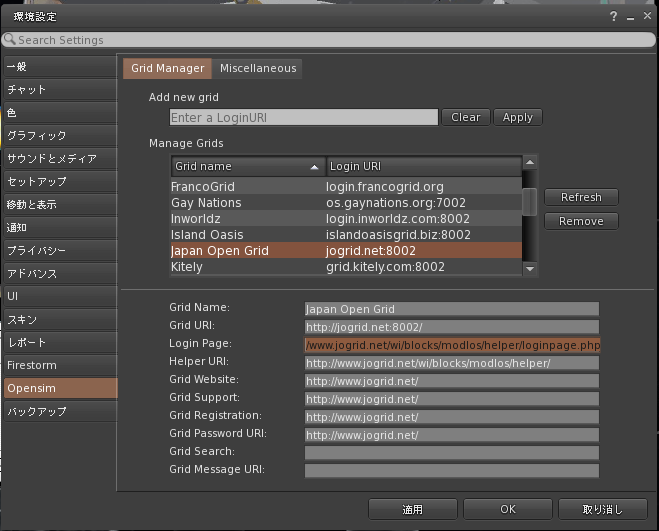This screenshot has width=659, height=531.
Task: Click the Grid Registration field
Action: [452, 417]
